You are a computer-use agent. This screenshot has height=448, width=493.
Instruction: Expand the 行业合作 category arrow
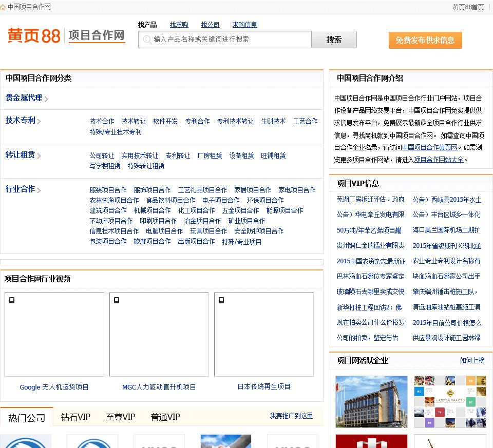tap(39, 190)
